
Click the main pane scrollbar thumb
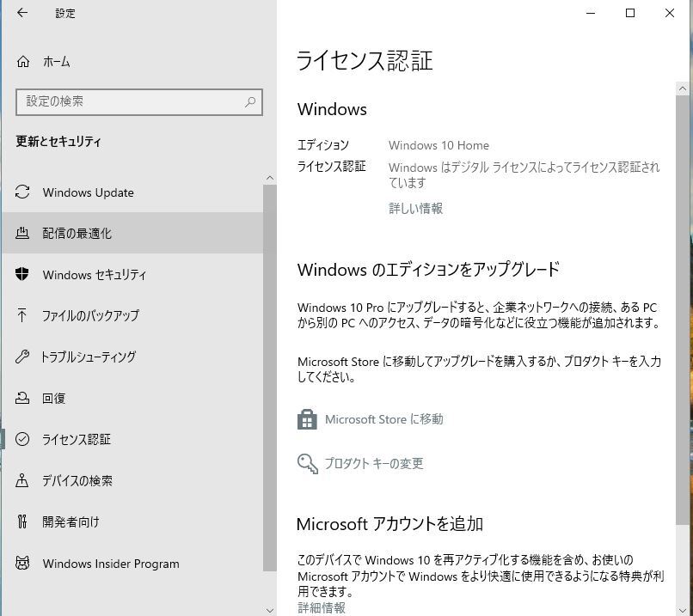pyautogui.click(x=683, y=310)
